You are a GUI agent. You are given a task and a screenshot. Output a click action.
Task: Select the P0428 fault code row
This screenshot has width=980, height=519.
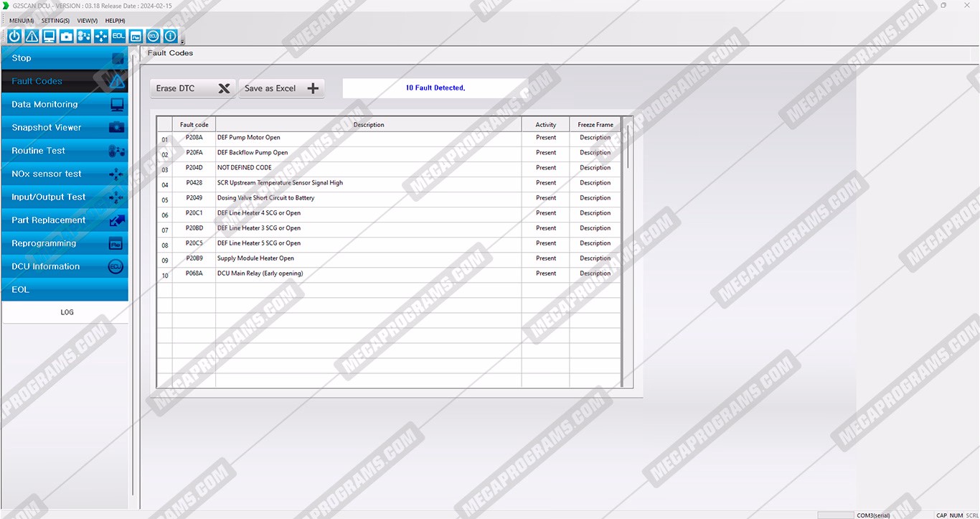click(x=194, y=183)
